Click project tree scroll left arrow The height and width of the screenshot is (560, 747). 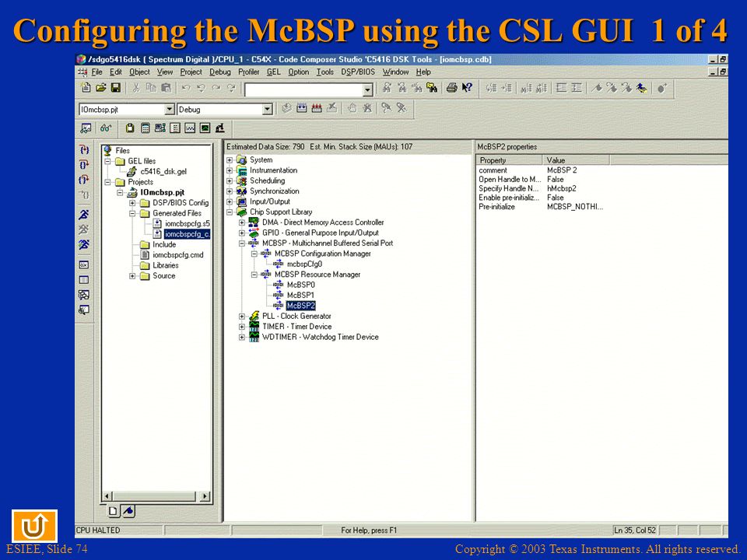point(107,495)
